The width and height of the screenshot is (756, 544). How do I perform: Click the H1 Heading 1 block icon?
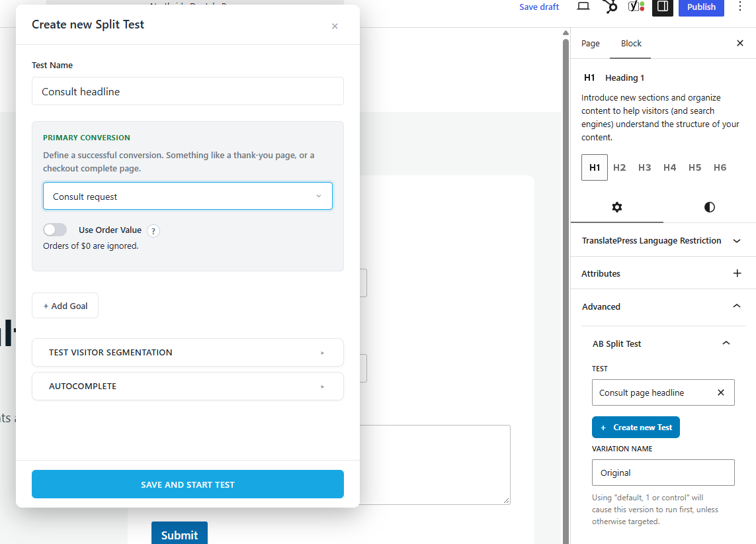[589, 77]
